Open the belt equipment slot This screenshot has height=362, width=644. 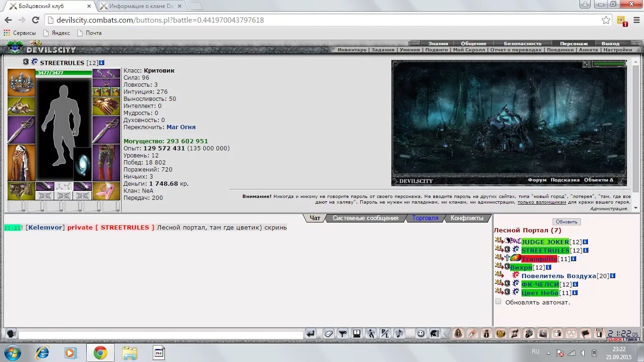coord(21,191)
